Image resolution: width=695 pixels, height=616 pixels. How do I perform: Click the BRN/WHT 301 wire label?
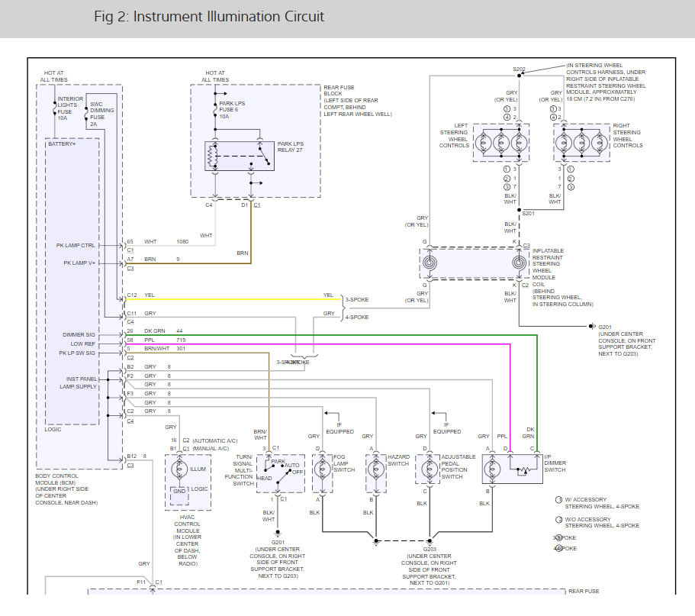click(165, 349)
